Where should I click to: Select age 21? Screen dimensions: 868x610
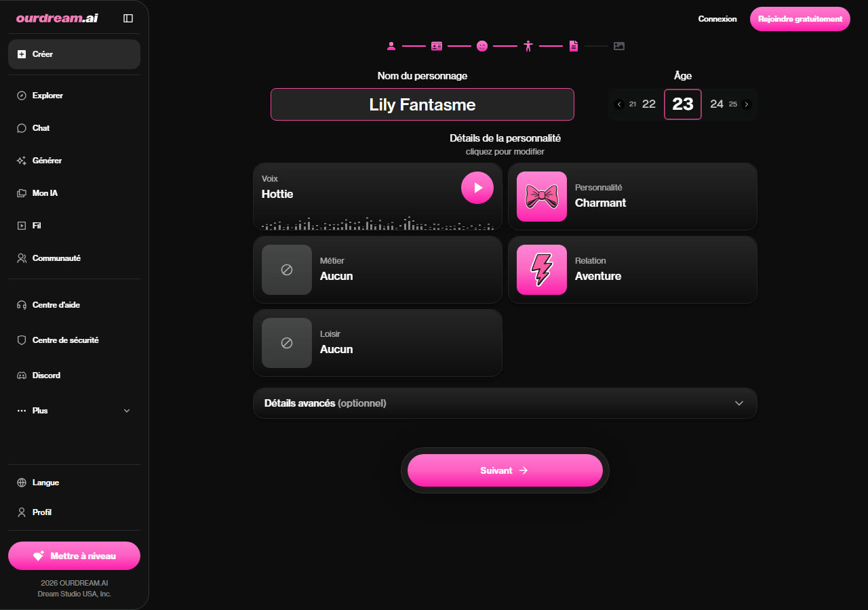pos(633,104)
